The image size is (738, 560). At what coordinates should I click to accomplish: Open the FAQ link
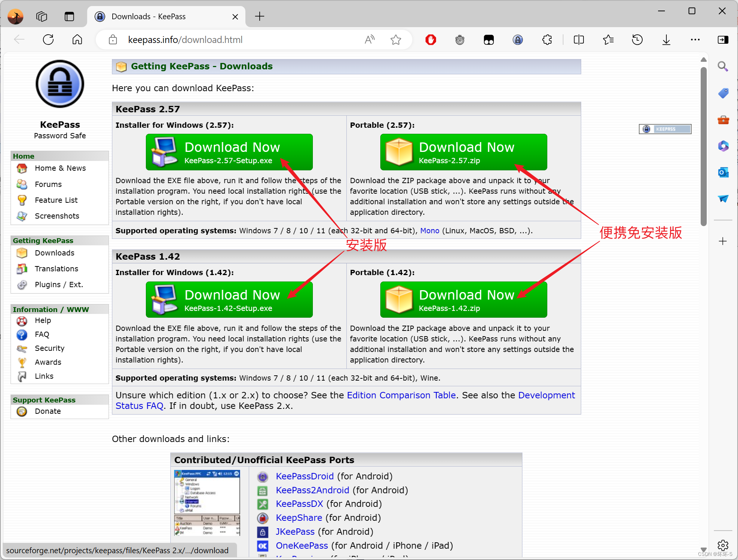tap(42, 334)
